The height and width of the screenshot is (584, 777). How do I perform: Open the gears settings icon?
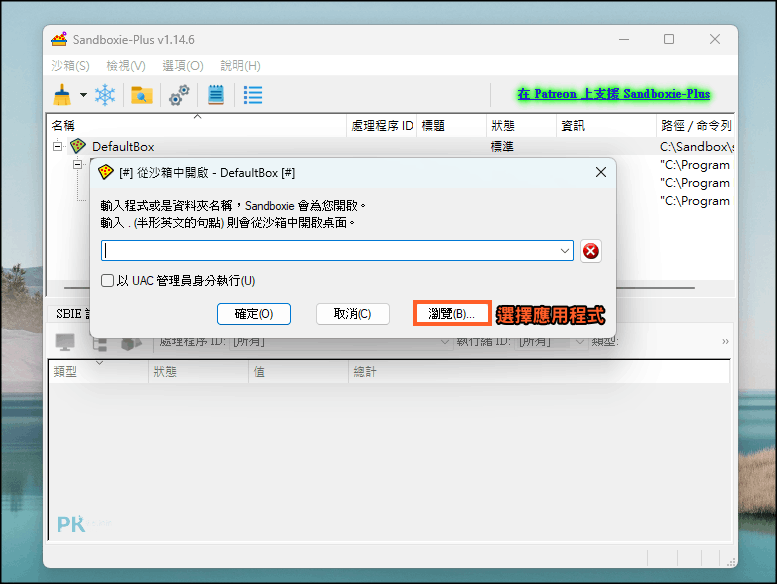pyautogui.click(x=179, y=95)
